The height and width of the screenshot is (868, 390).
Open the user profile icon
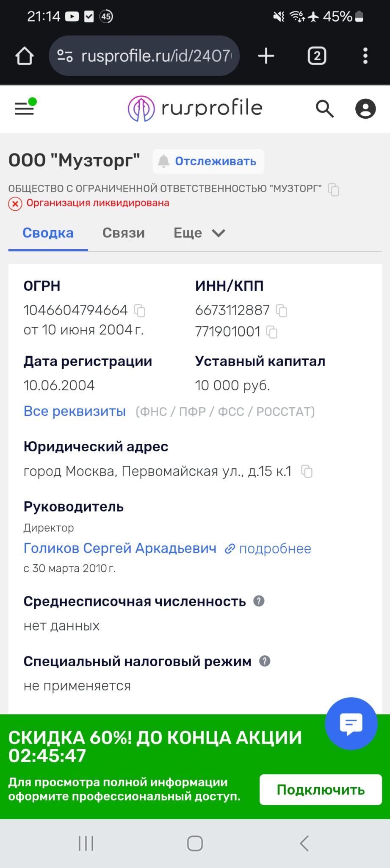(x=365, y=109)
